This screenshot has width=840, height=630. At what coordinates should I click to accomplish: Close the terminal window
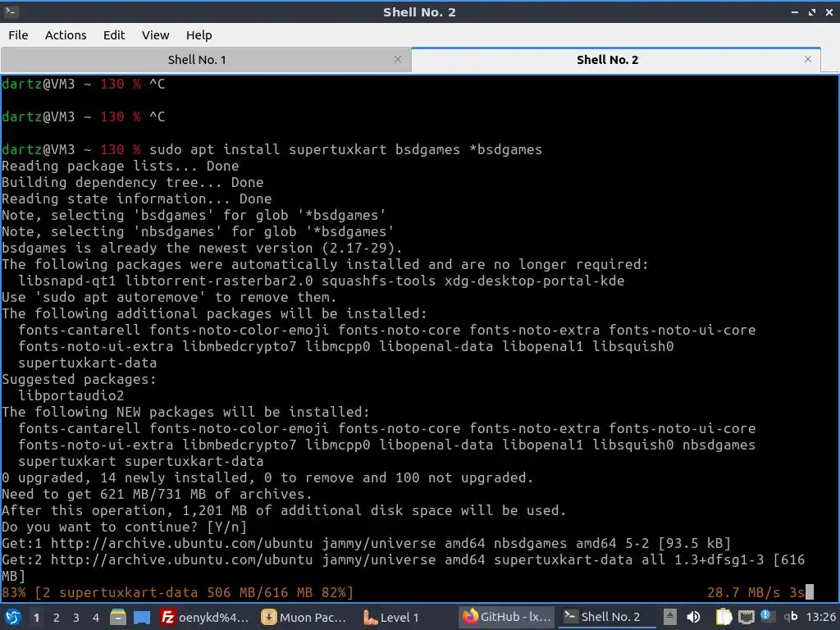(829, 11)
